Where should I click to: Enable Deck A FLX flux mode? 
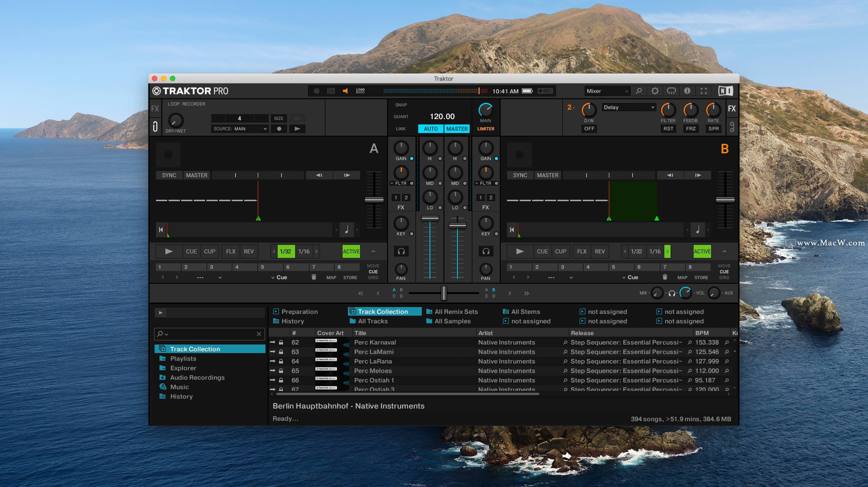pyautogui.click(x=231, y=252)
